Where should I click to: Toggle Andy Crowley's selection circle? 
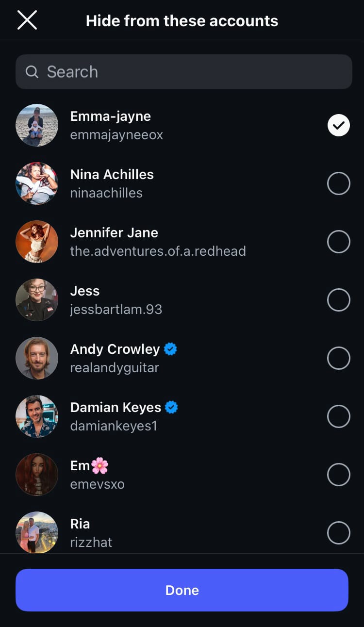338,358
